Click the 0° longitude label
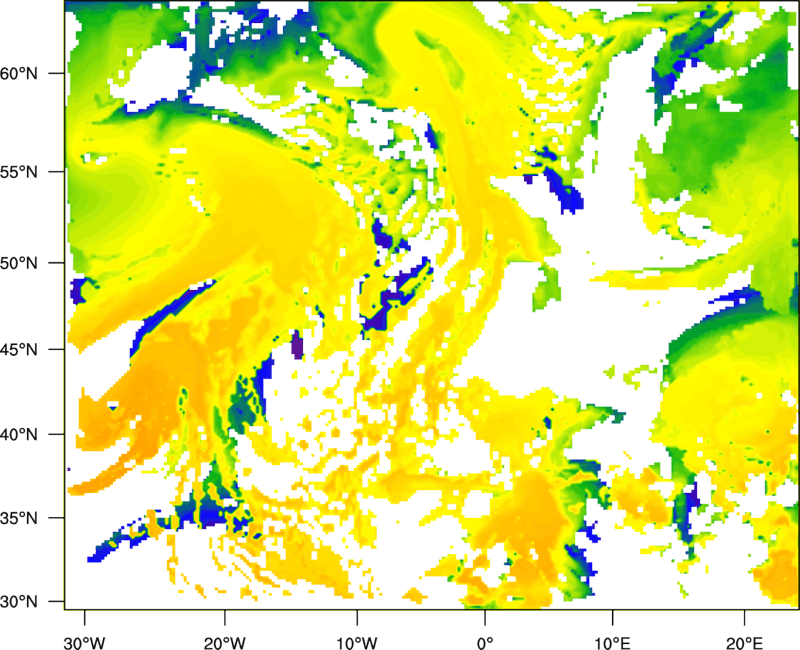The width and height of the screenshot is (800, 650). 485,643
